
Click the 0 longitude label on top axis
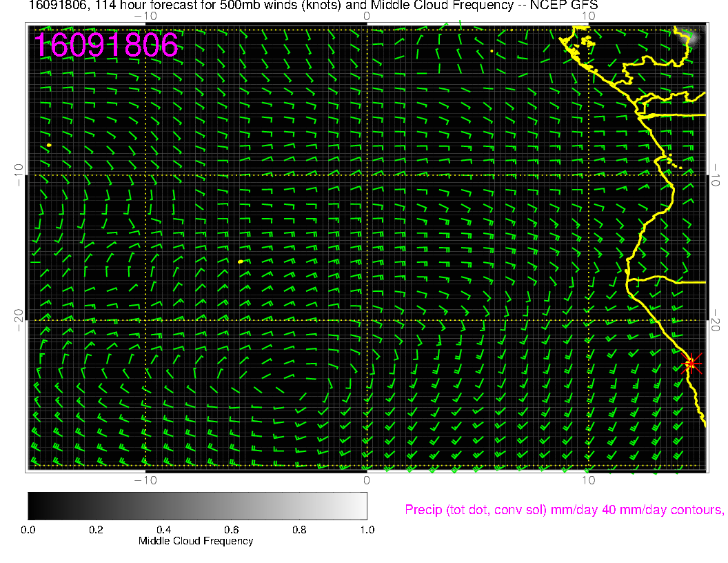point(367,17)
